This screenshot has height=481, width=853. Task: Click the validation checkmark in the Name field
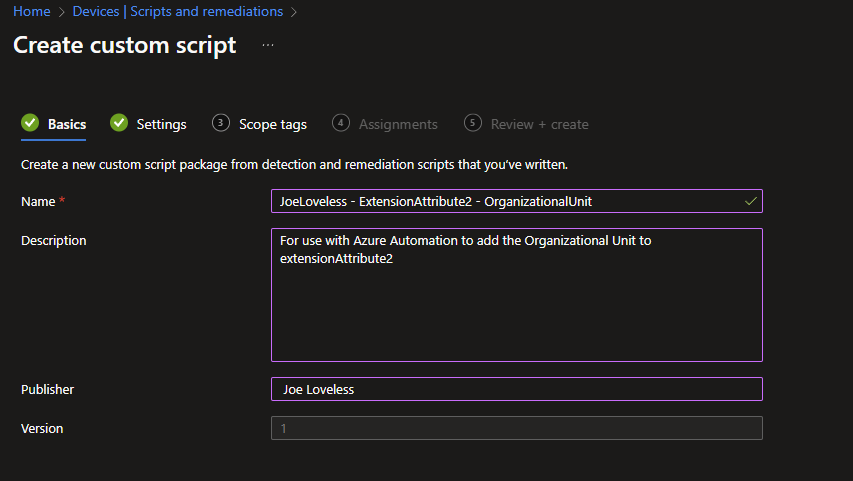pyautogui.click(x=750, y=201)
